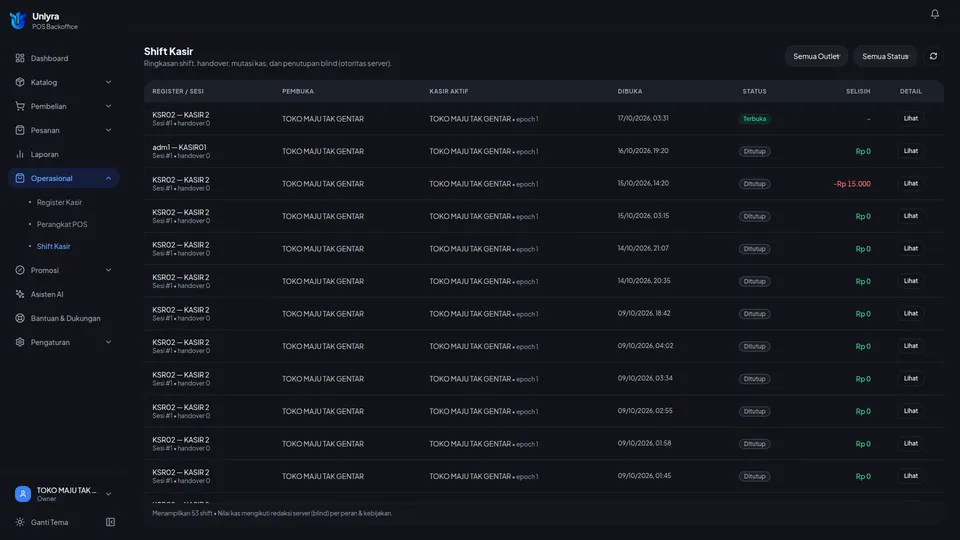Go to Dashboard menu item

(x=64, y=58)
